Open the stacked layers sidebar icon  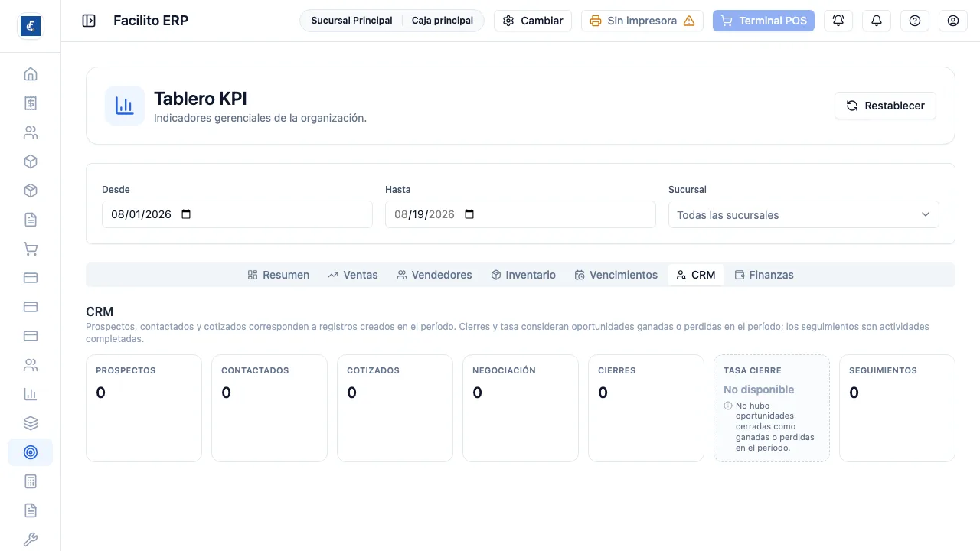[x=31, y=423]
